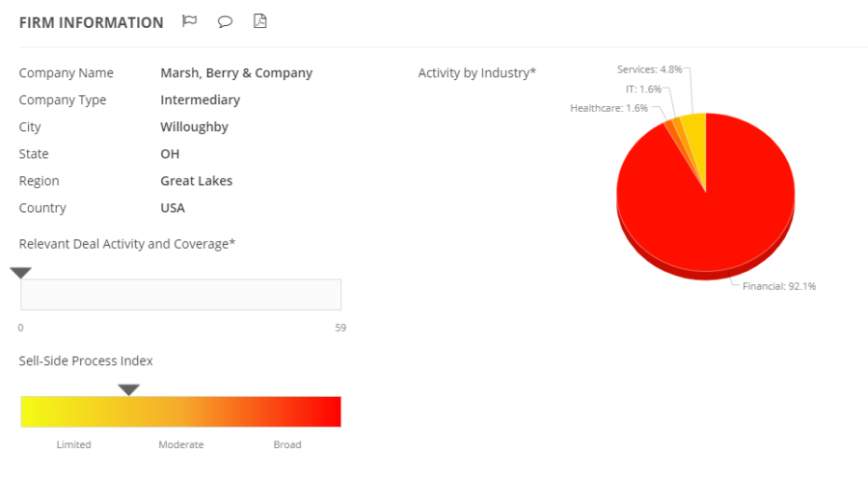Click the 'OH' state value
Viewport: 868px width, 477px height.
pos(170,154)
